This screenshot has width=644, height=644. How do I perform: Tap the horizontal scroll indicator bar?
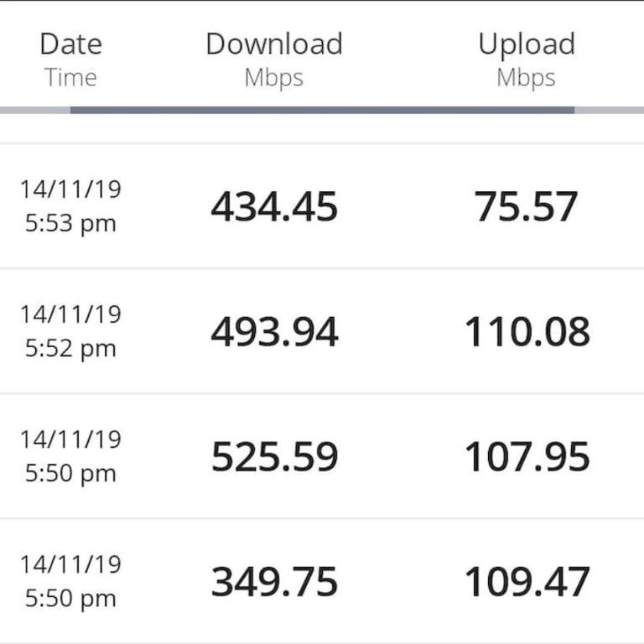[x=322, y=110]
